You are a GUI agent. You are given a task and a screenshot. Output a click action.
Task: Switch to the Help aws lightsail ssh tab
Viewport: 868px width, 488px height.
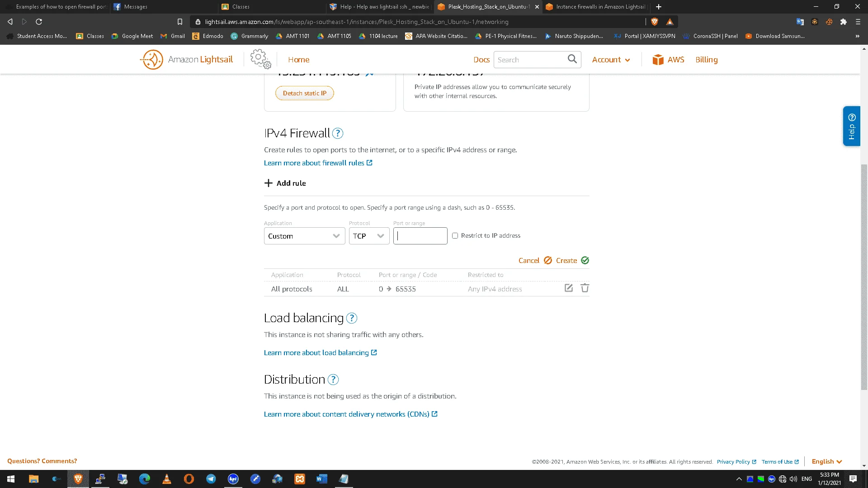click(x=379, y=7)
